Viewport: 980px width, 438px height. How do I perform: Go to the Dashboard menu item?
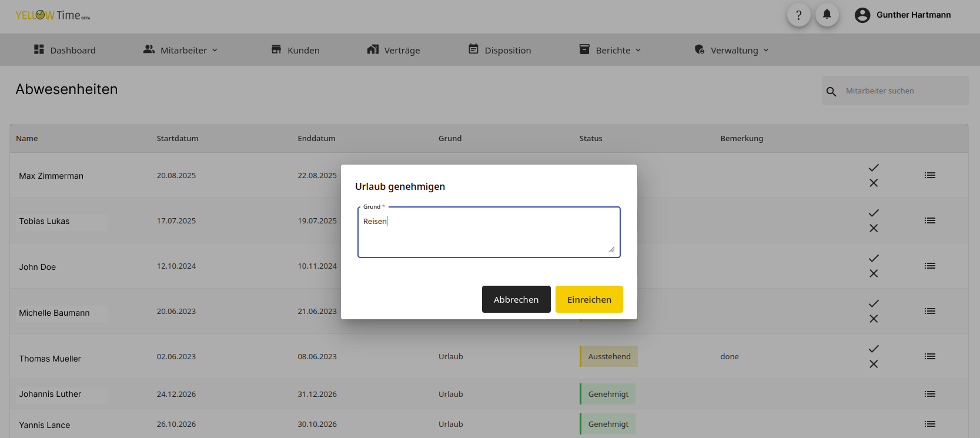coord(65,50)
